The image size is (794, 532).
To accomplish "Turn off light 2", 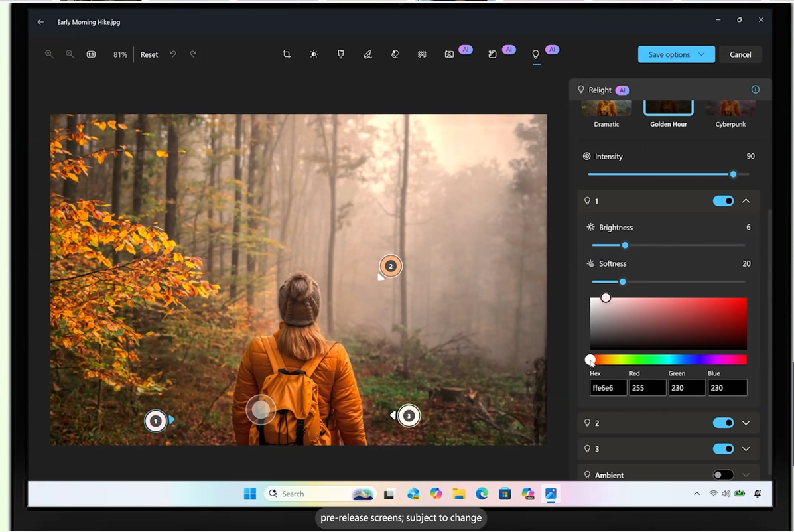I will (723, 423).
